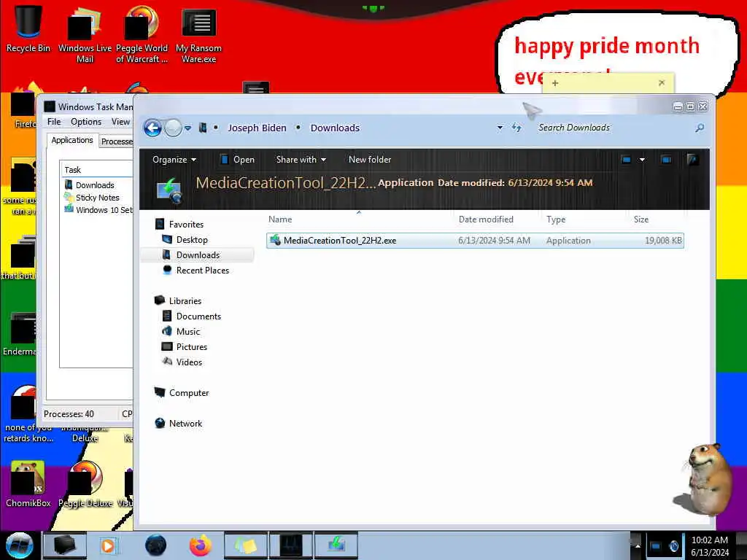Open the Recycle Bin desktop icon
This screenshot has height=560, width=747.
[x=28, y=29]
